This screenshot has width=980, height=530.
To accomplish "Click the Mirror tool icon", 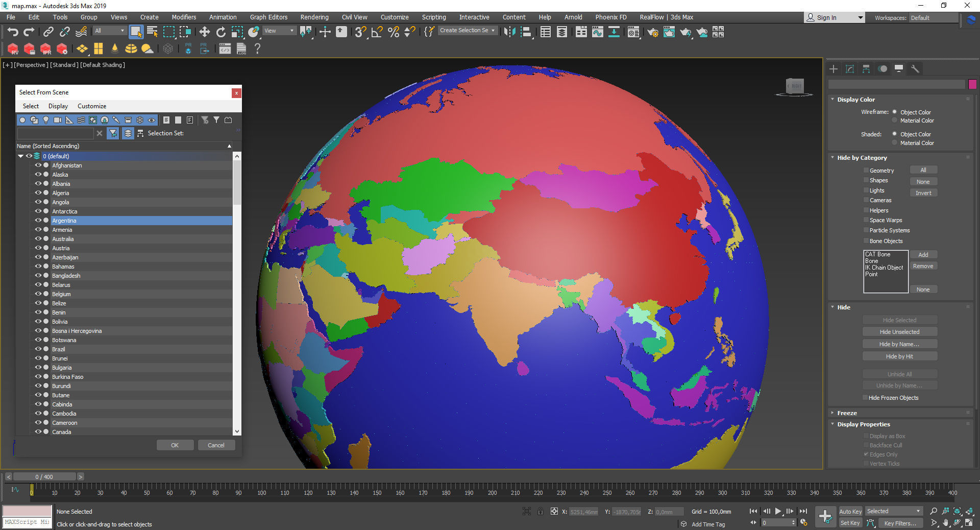I will point(509,32).
